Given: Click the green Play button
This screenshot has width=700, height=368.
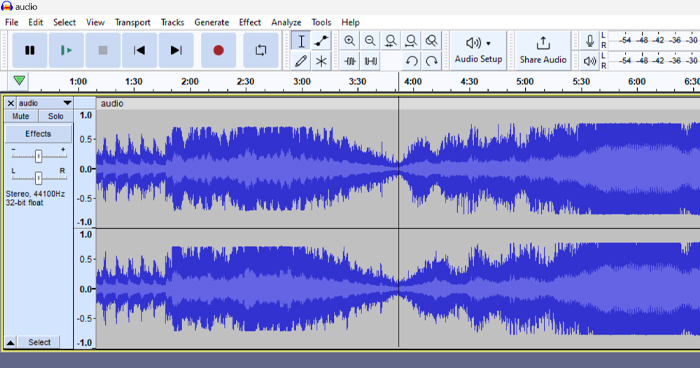Looking at the screenshot, I should click(x=66, y=50).
